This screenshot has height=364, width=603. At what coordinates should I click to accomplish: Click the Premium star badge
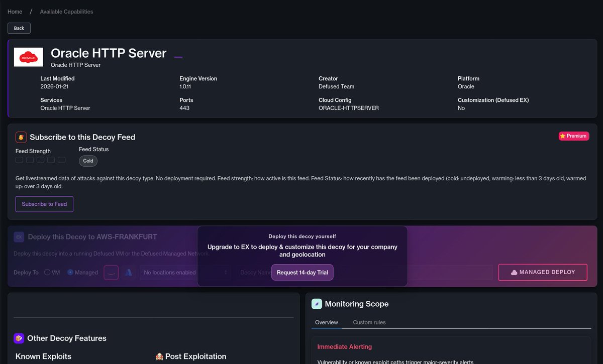574,136
